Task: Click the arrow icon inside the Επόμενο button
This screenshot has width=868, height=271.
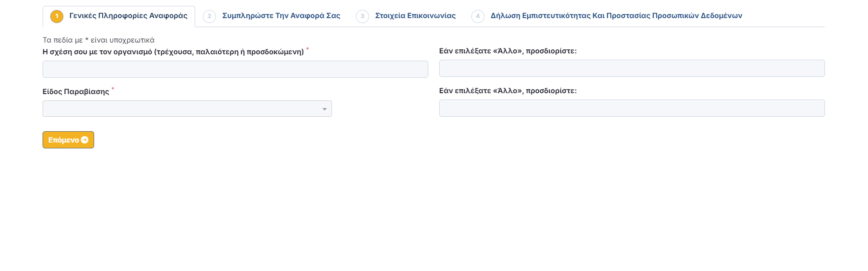Action: (85, 140)
